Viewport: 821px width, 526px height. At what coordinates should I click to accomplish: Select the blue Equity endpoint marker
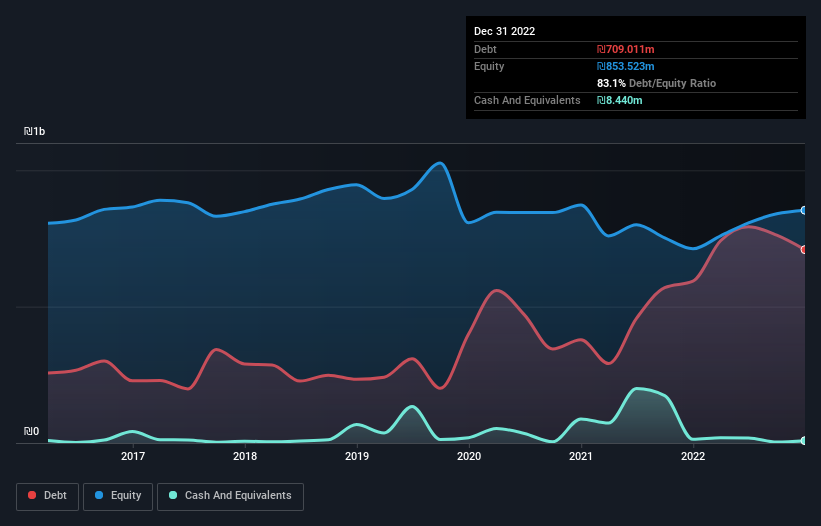804,210
